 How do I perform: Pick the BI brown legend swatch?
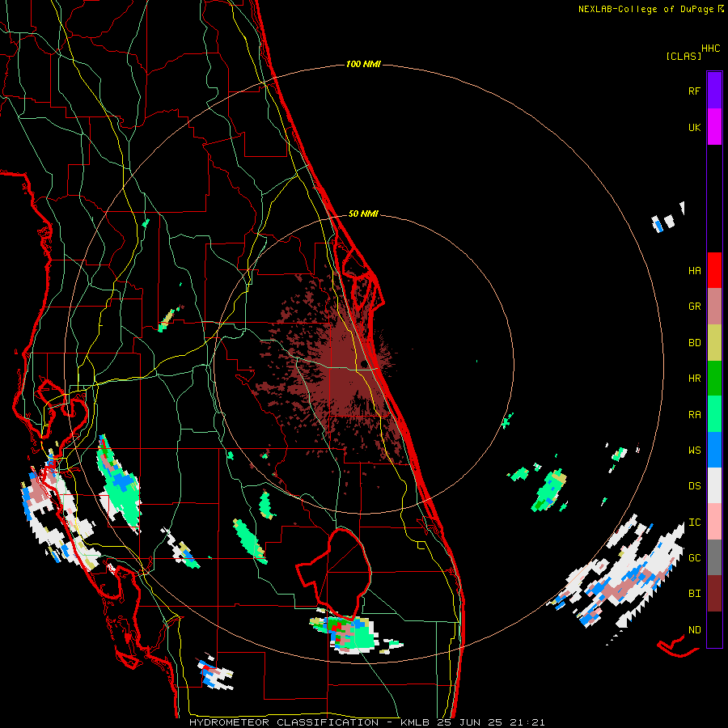coord(714,594)
